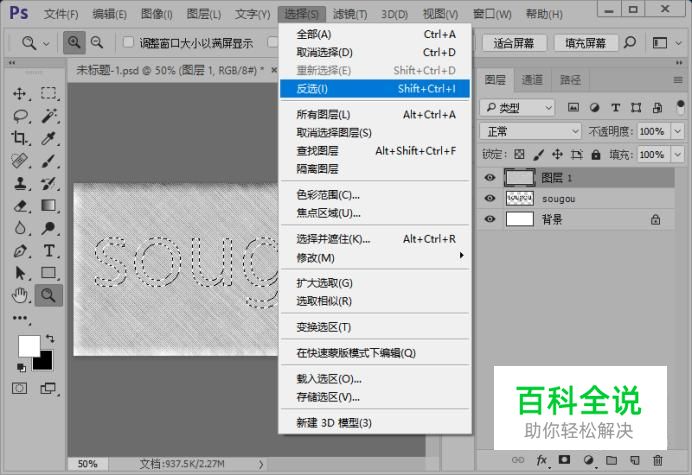Screen dimensions: 692x475
Task: Click the Zoom In option button
Action: point(74,42)
